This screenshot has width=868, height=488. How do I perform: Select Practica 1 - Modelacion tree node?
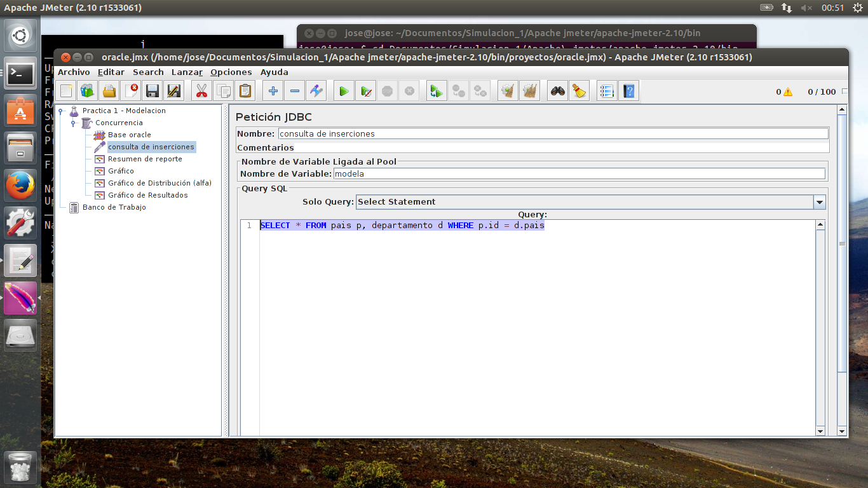click(x=124, y=111)
